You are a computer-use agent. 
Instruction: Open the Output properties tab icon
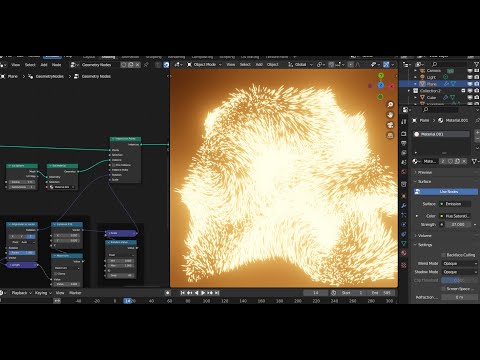(404, 143)
